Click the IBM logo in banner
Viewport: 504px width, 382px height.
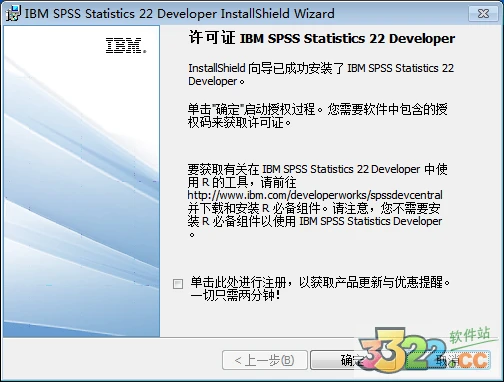(126, 46)
